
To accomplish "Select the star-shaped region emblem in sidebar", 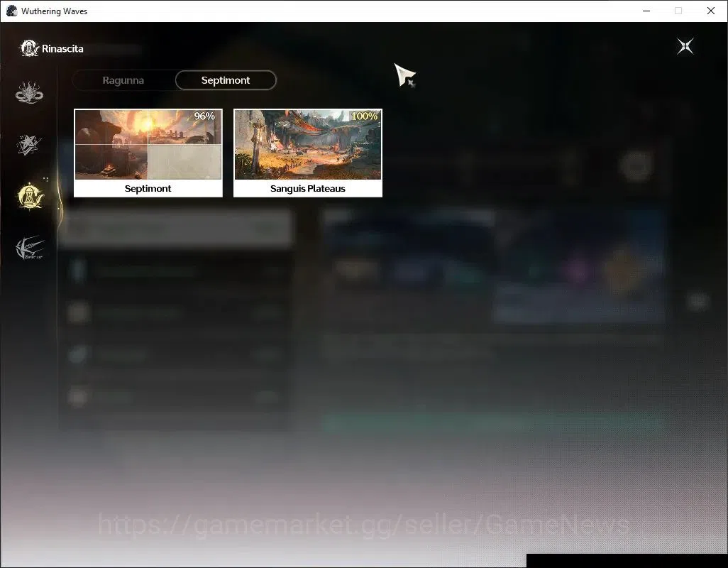I will (29, 145).
